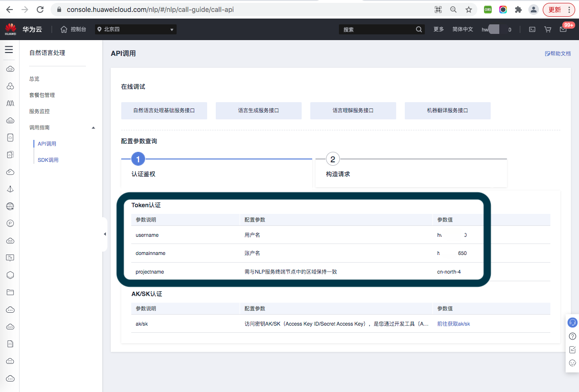This screenshot has width=579, height=392.
Task: Click the magnifier icon in the search bar
Action: coord(419,29)
